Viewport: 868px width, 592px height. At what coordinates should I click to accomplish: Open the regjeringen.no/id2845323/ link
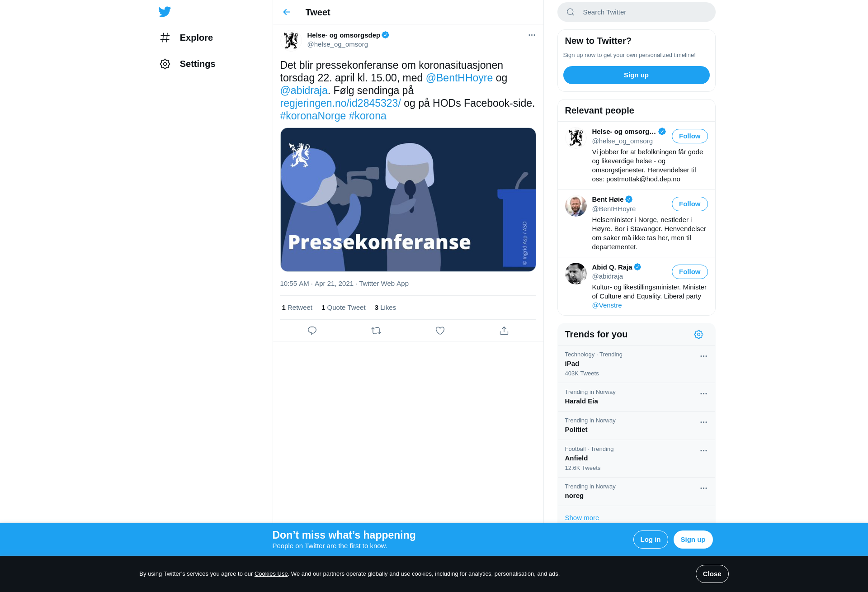point(340,103)
